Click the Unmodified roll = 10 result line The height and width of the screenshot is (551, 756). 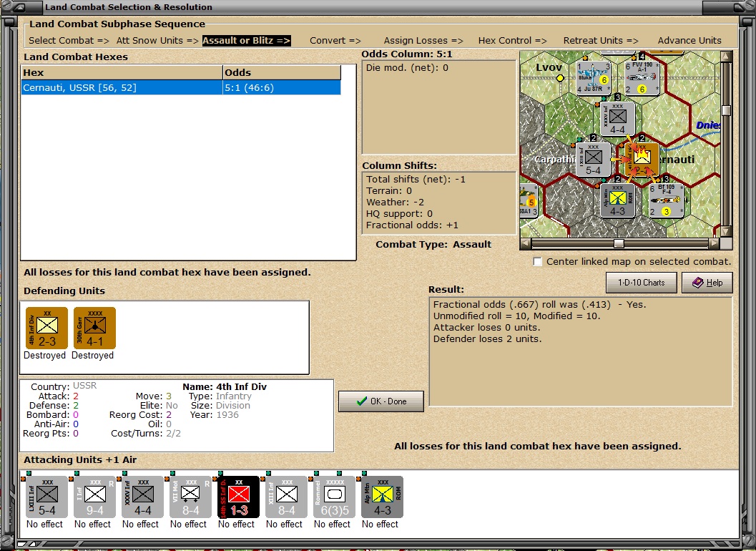click(516, 316)
